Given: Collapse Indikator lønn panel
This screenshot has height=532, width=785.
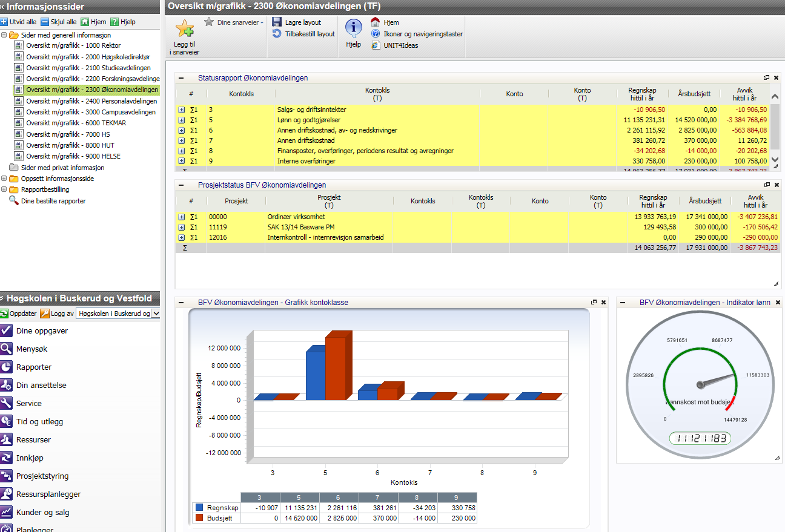Looking at the screenshot, I should pos(622,302).
